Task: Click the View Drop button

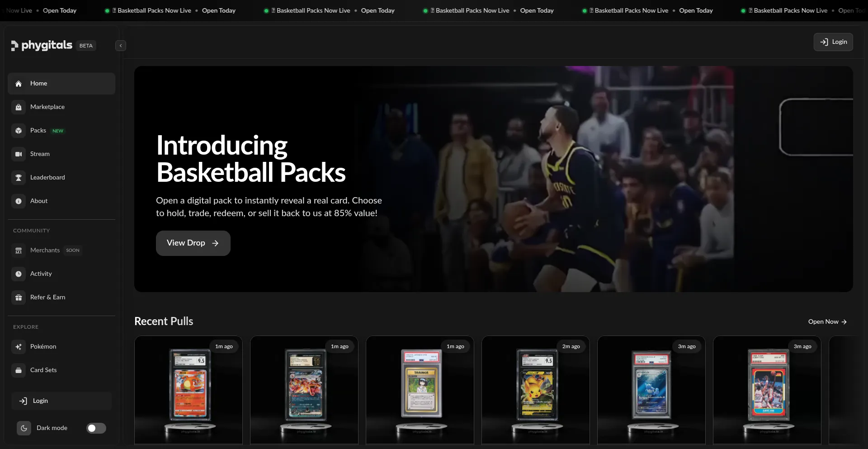Action: (x=193, y=243)
